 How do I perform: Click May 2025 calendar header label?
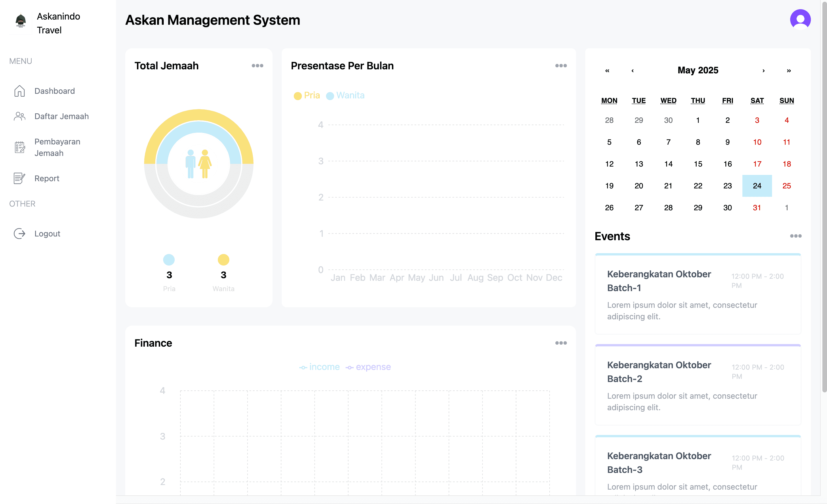(698, 70)
